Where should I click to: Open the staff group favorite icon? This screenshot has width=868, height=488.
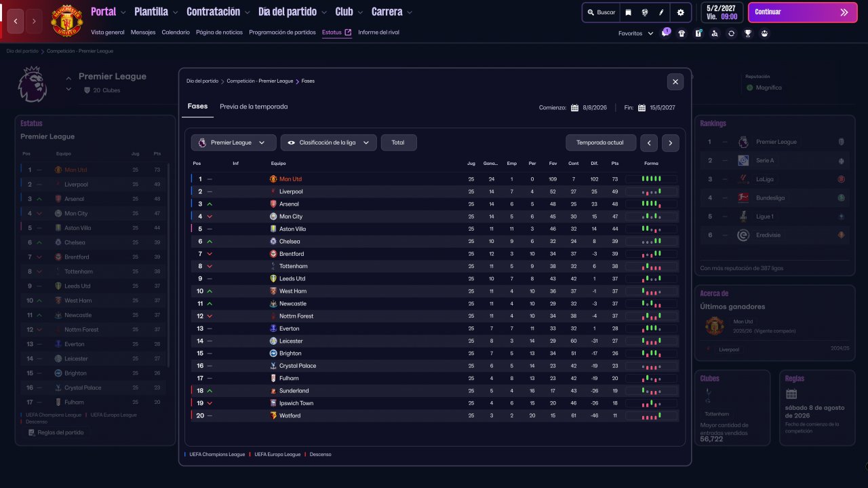tap(765, 33)
